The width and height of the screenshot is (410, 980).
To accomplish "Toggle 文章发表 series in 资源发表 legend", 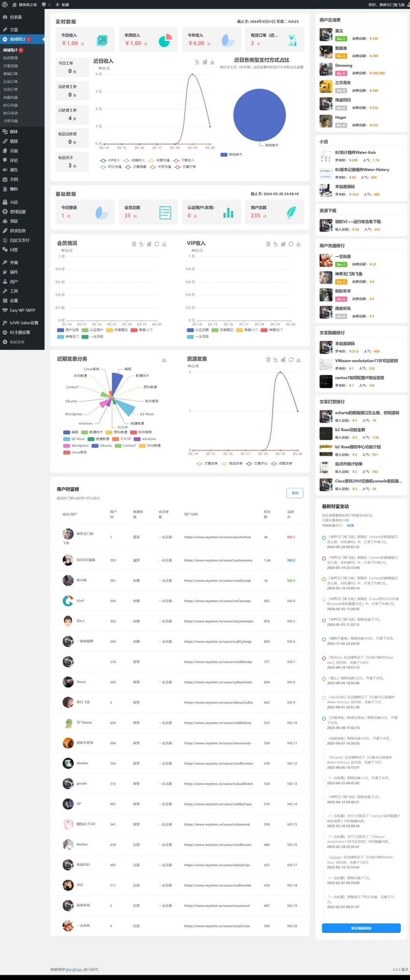I will 207,463.
